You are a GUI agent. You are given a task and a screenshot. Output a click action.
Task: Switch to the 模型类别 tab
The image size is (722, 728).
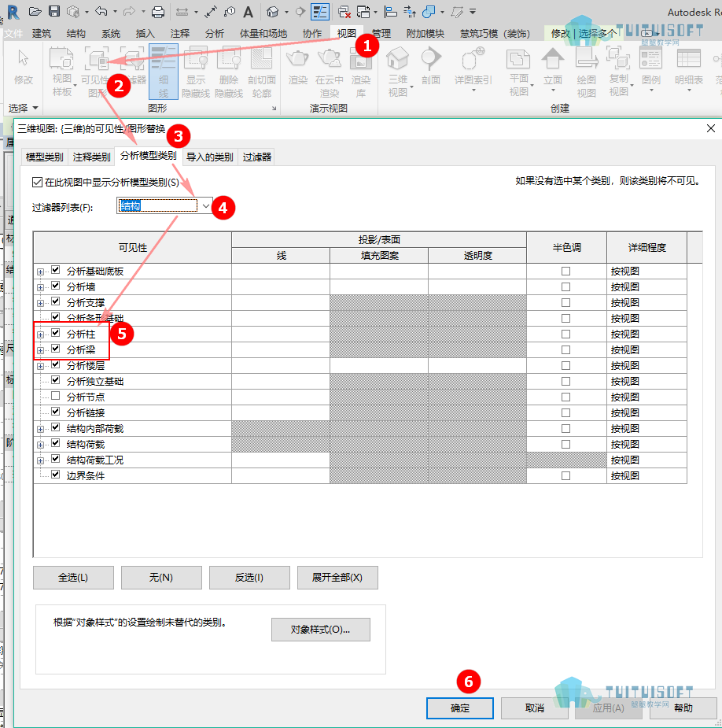[45, 157]
